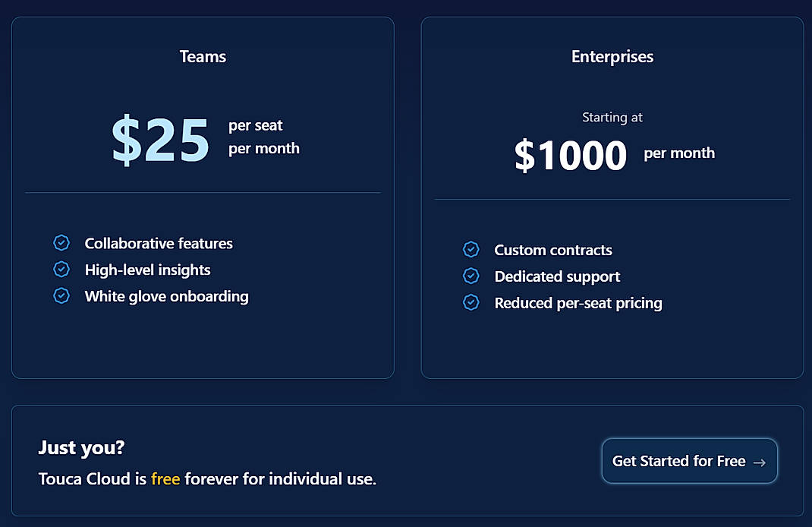Click the Starting at label above the Enterprise price
Screen dimensions: 812x527
(x=612, y=117)
